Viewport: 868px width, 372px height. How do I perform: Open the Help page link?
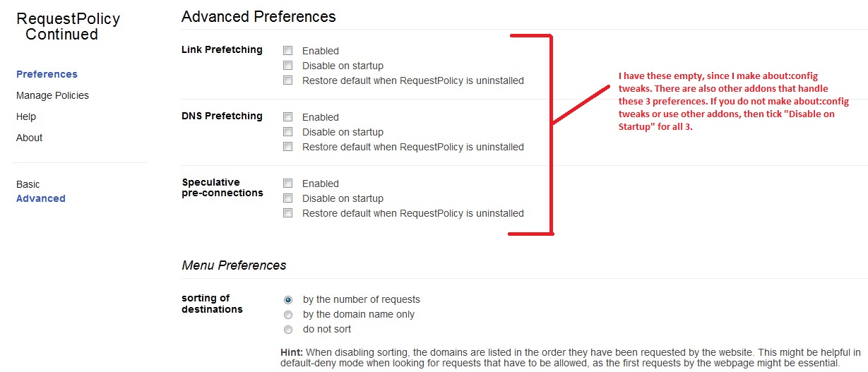pos(26,116)
